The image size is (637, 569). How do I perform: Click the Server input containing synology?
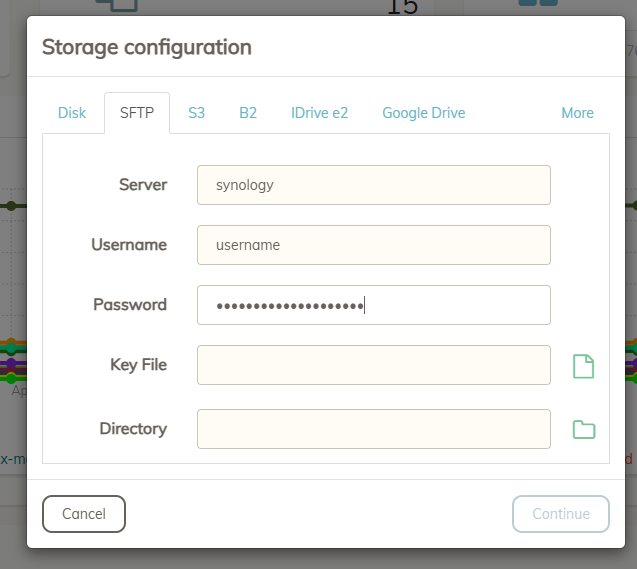(x=373, y=185)
